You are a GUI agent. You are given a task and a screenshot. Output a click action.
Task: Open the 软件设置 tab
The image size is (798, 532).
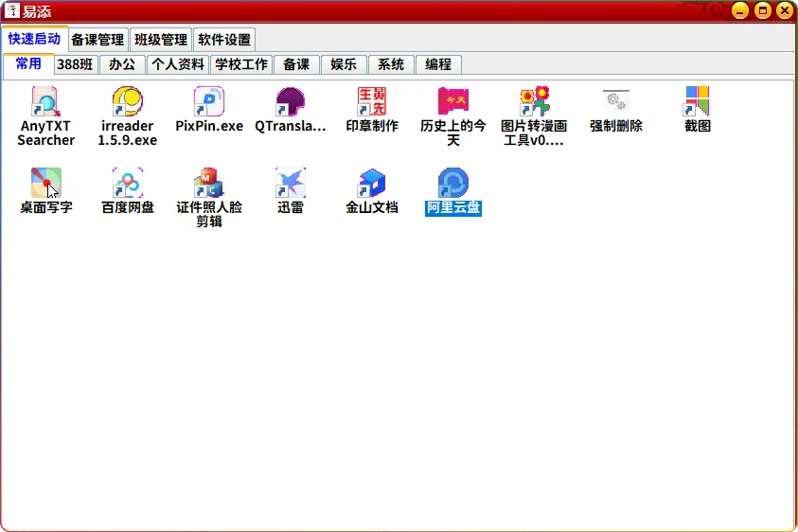point(224,40)
